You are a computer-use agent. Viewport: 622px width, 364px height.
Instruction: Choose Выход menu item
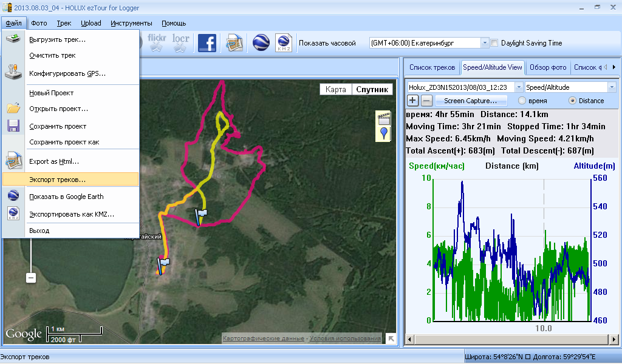pyautogui.click(x=70, y=231)
